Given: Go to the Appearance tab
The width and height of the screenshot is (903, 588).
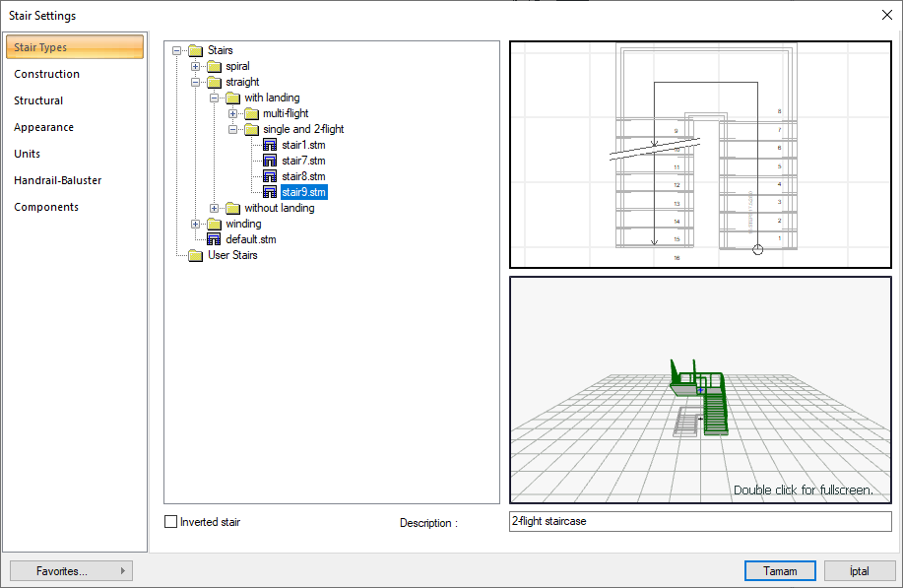Looking at the screenshot, I should (43, 127).
